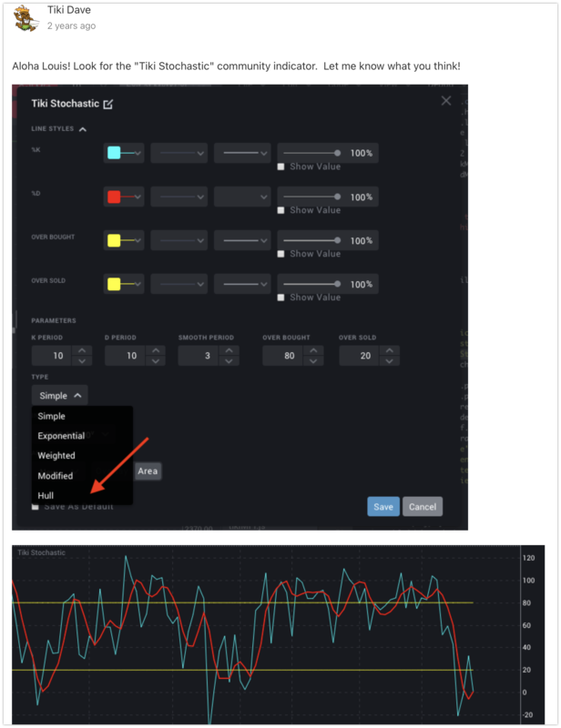561x728 pixels.
Task: Decrease Over Bought value with down arrow
Action: 313,360
